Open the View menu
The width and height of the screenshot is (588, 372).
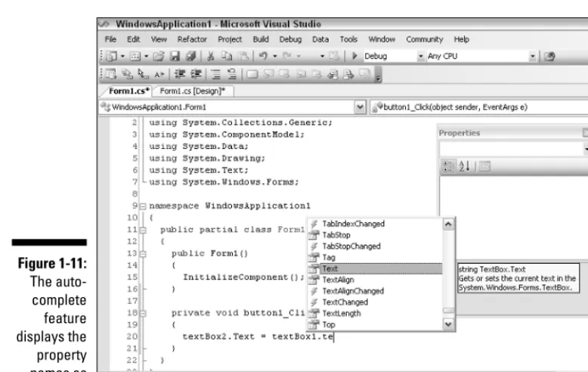[159, 39]
